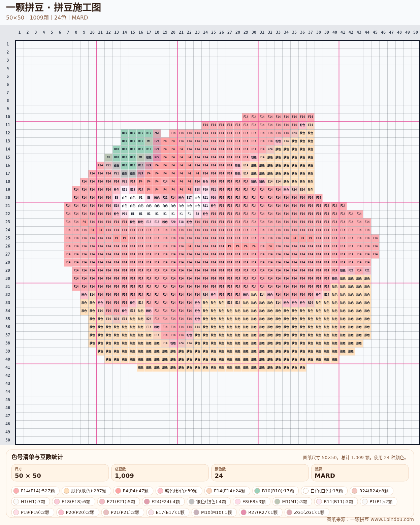Image resolution: width=420 pixels, height=525 pixels.
Task: Select the 颜色数 24 stat card
Action: pyautogui.click(x=260, y=473)
